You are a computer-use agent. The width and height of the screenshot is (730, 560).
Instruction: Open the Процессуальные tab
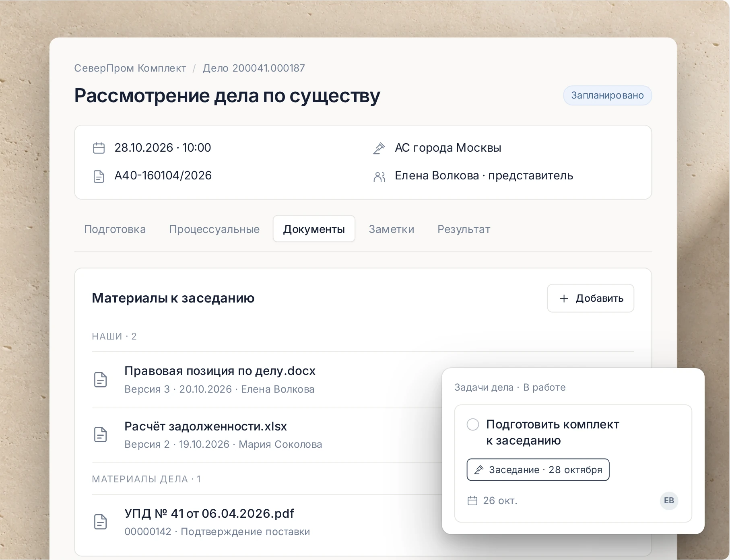tap(214, 229)
